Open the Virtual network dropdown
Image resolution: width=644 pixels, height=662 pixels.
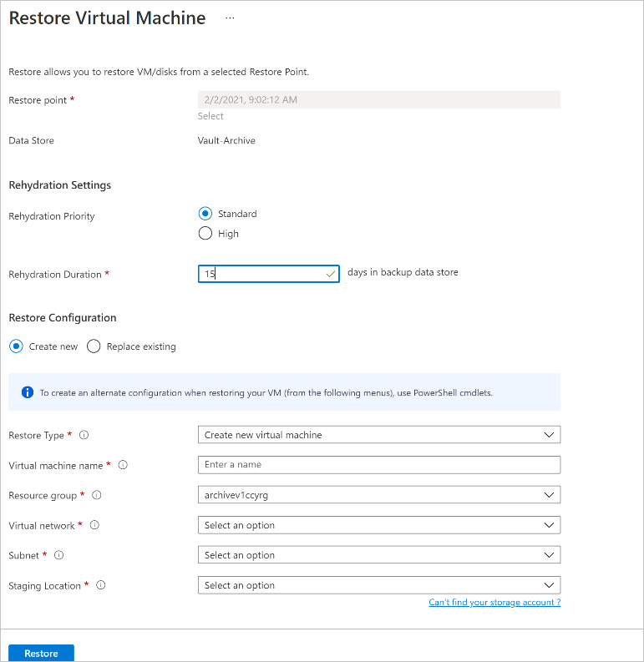pos(378,525)
